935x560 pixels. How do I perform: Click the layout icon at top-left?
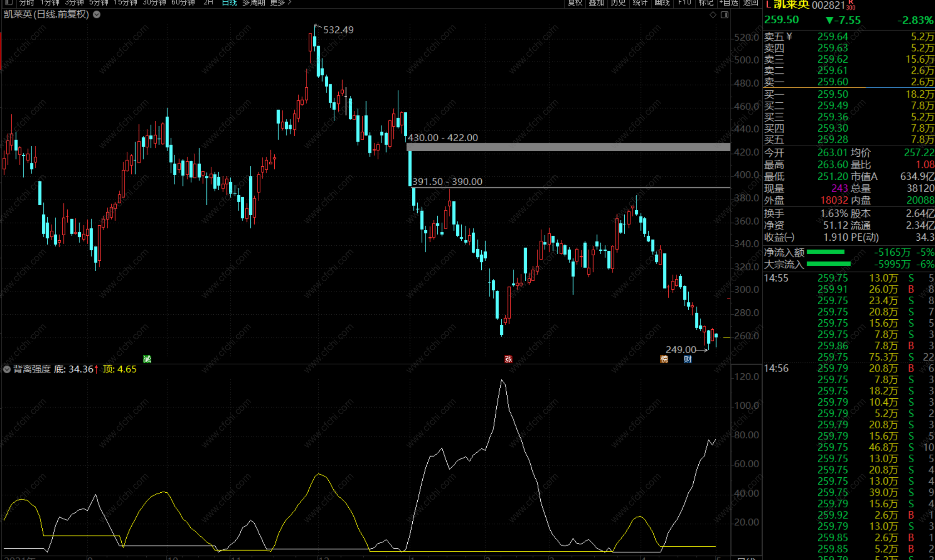[8, 3]
